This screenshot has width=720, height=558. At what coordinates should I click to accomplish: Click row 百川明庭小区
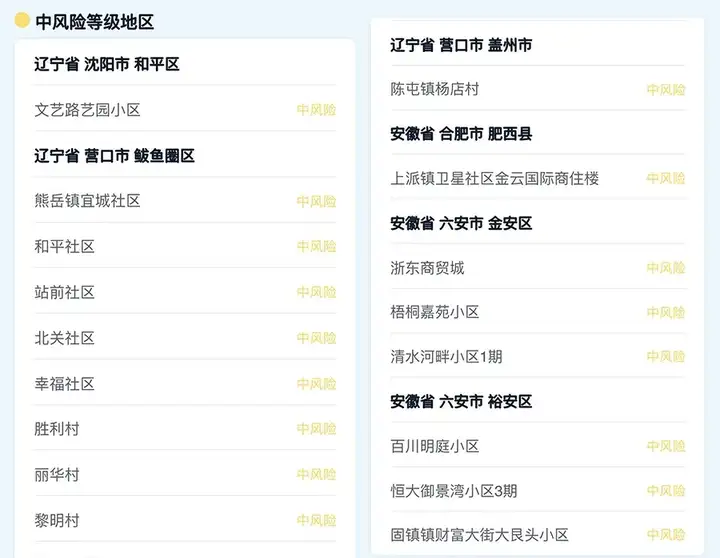click(x=538, y=446)
